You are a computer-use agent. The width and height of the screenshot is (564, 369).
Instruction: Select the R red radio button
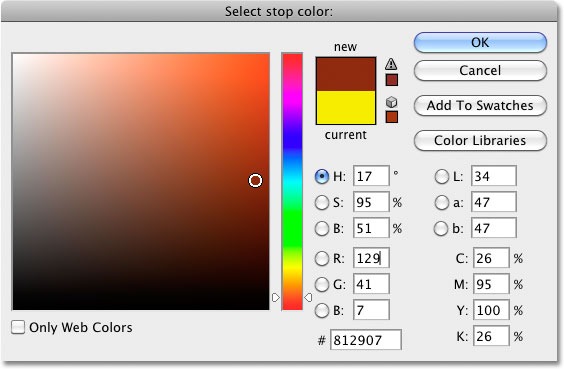point(322,258)
